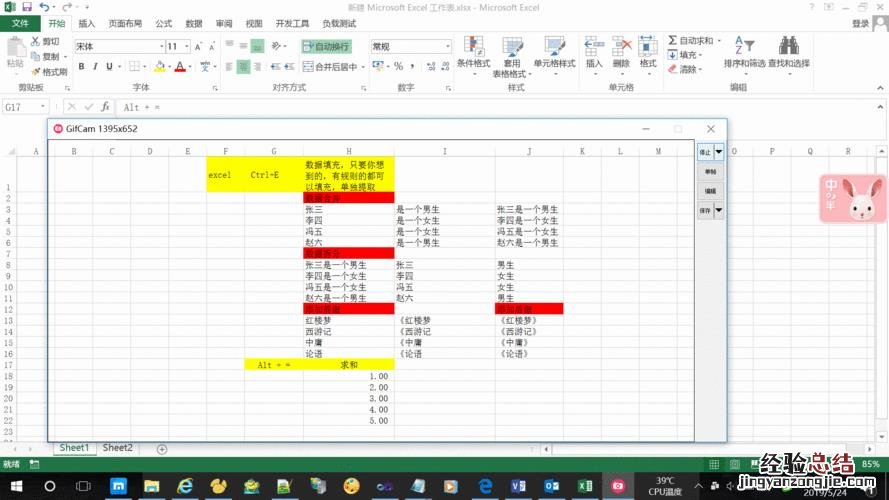Screen dimensions: 889x500
Task: Click the Fill (填充) down-arrow icon
Action: click(x=672, y=55)
